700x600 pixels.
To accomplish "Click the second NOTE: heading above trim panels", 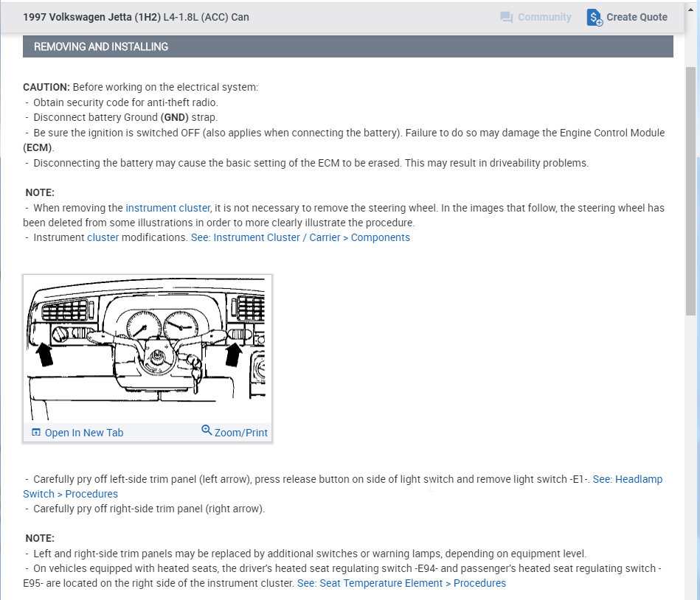I will (x=40, y=538).
